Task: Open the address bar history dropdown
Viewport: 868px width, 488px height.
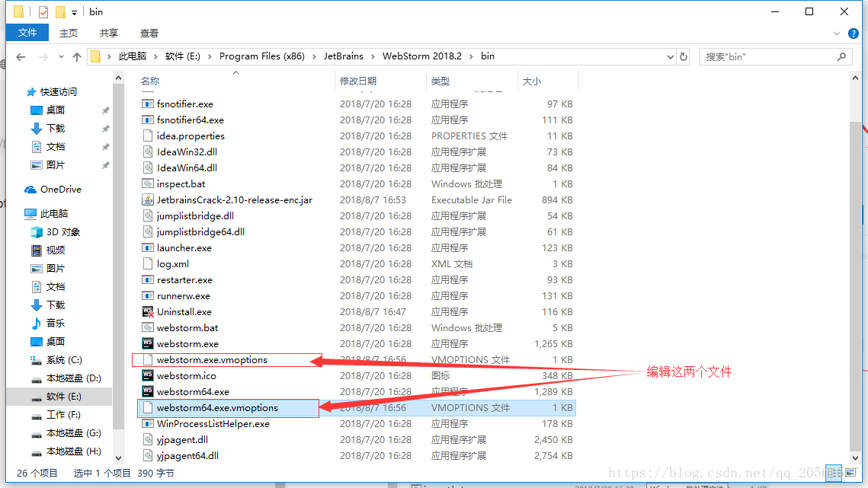Action: tap(671, 56)
